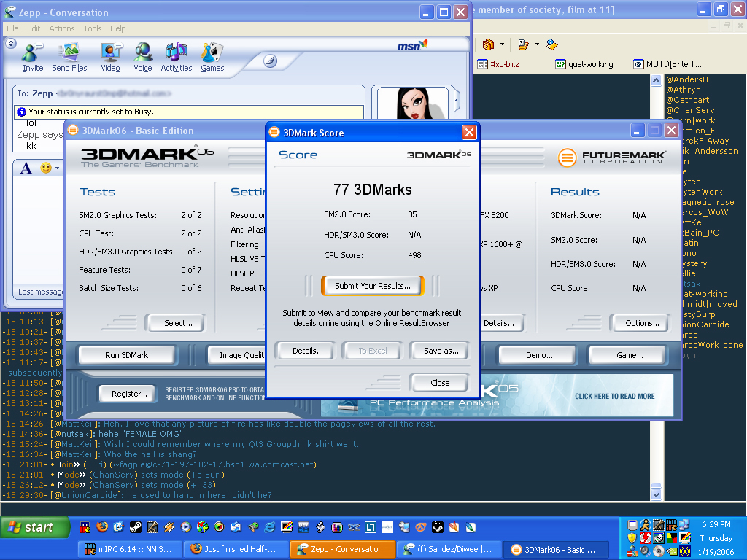Image resolution: width=747 pixels, height=560 pixels.
Task: Launch mIRC from quick launch bar
Action: (x=85, y=527)
